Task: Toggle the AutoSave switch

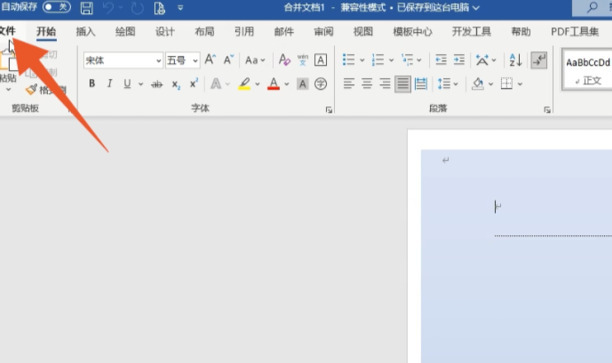Action: coord(57,7)
